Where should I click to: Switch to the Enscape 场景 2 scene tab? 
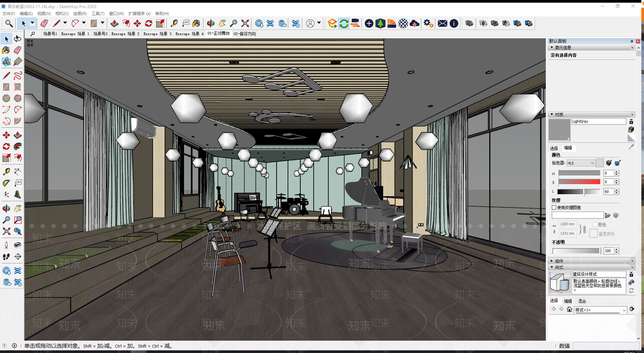tap(125, 34)
